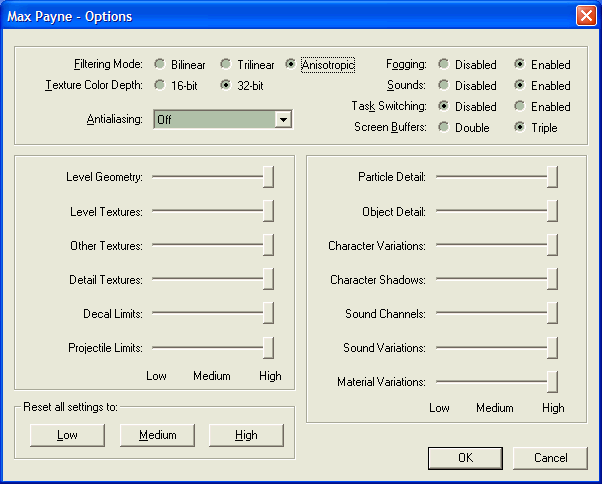Close the Max Payne Options window
Screen dimensions: 602x484
586,16
